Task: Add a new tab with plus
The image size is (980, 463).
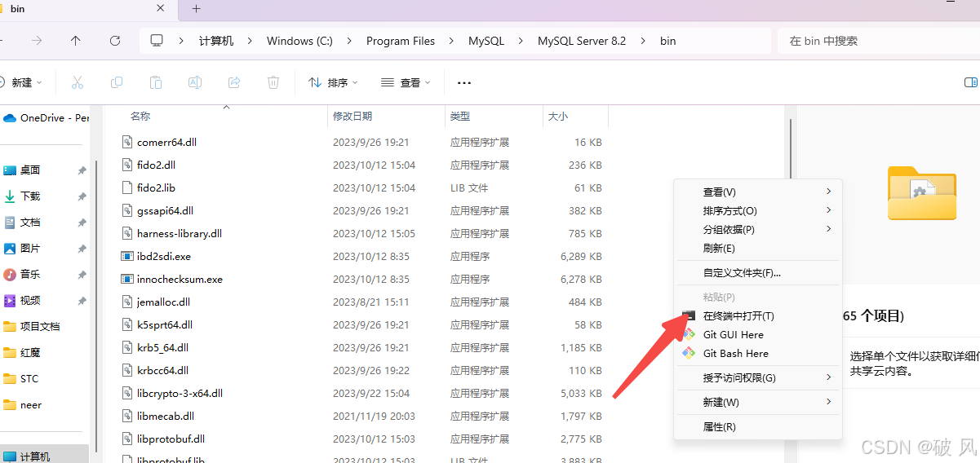Action: [196, 9]
